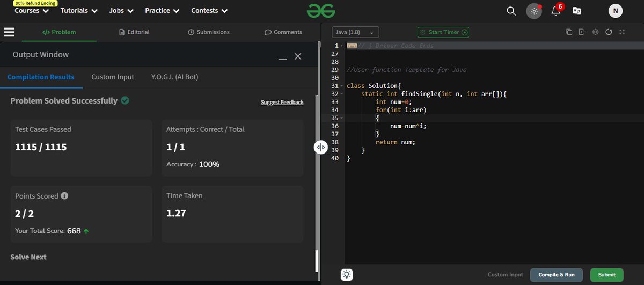Close the Output Window with X
644x285 pixels.
pyautogui.click(x=298, y=56)
